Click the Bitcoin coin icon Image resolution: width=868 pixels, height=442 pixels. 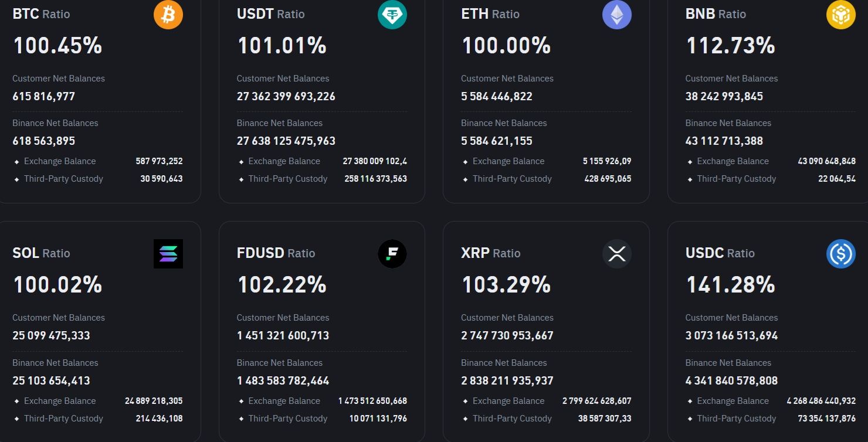click(168, 15)
